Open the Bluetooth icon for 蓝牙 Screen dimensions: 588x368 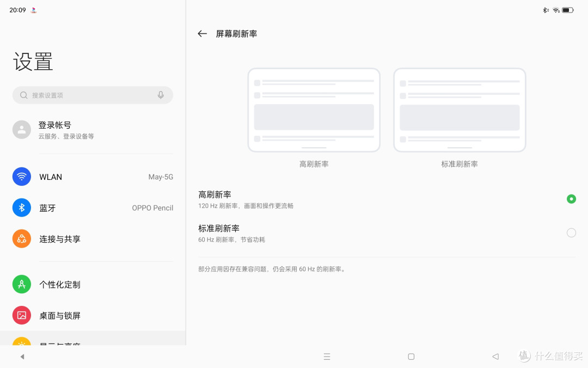point(22,208)
